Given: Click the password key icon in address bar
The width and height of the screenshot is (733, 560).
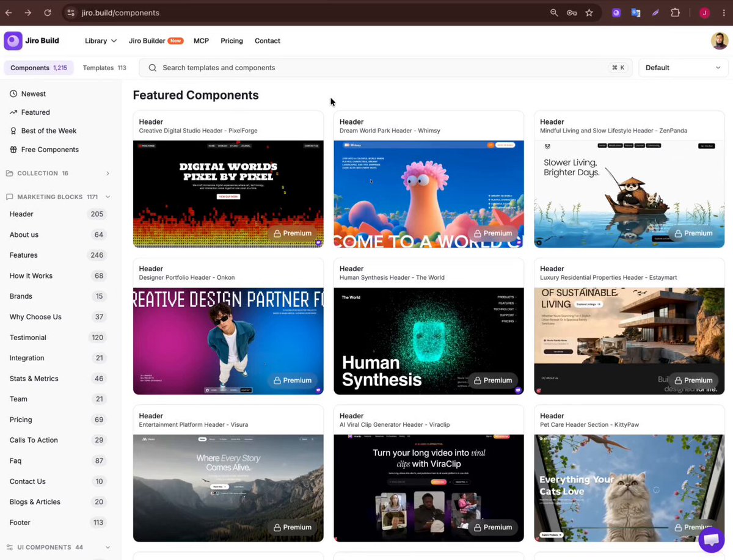Looking at the screenshot, I should coord(572,12).
